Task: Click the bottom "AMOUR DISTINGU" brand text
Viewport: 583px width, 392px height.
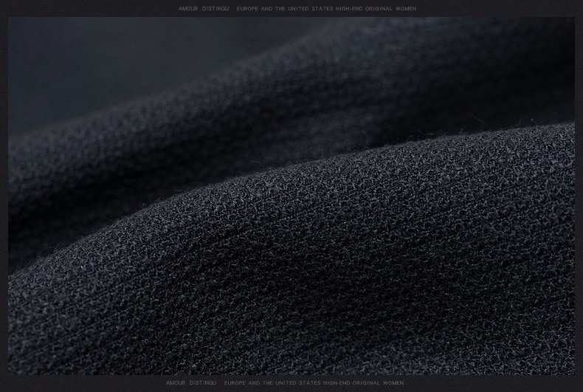Action: tap(191, 383)
